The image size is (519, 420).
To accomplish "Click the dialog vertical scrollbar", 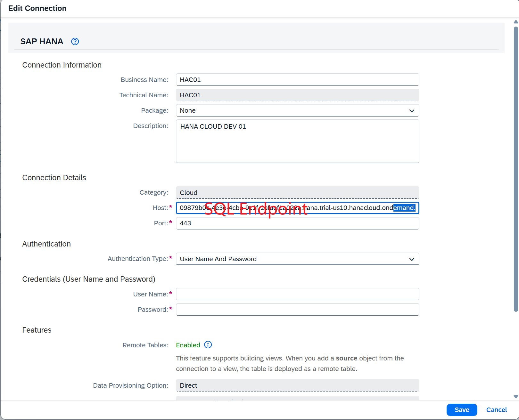I will (x=516, y=169).
